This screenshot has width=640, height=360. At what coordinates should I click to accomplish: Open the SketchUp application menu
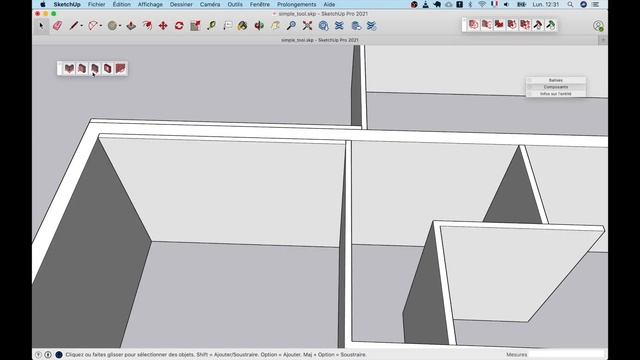(x=67, y=4)
